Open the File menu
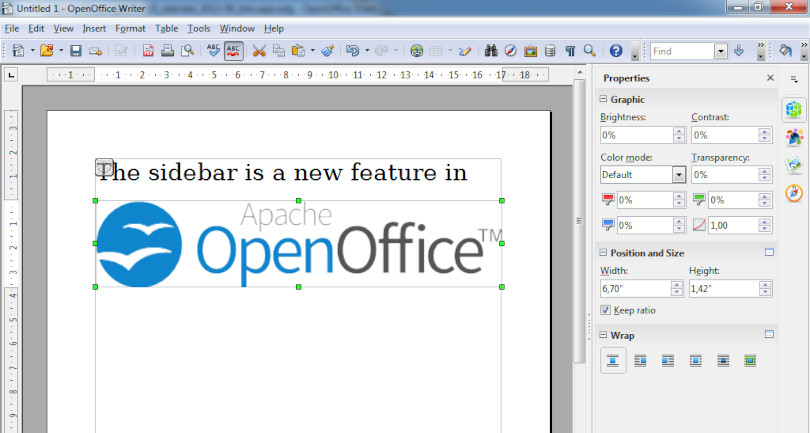This screenshot has width=810, height=433. (11, 28)
